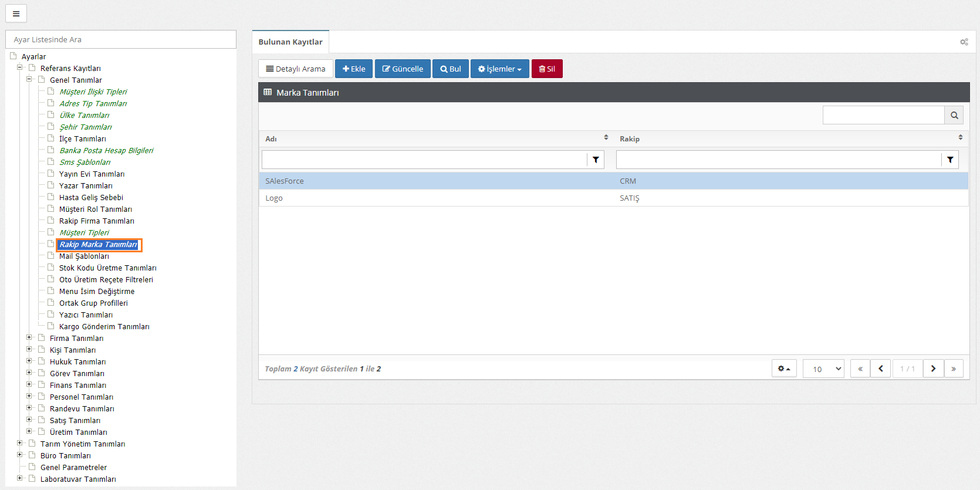Image resolution: width=980 pixels, height=490 pixels.
Task: Collapse the Genel Tanımlar tree node
Action: click(x=29, y=79)
